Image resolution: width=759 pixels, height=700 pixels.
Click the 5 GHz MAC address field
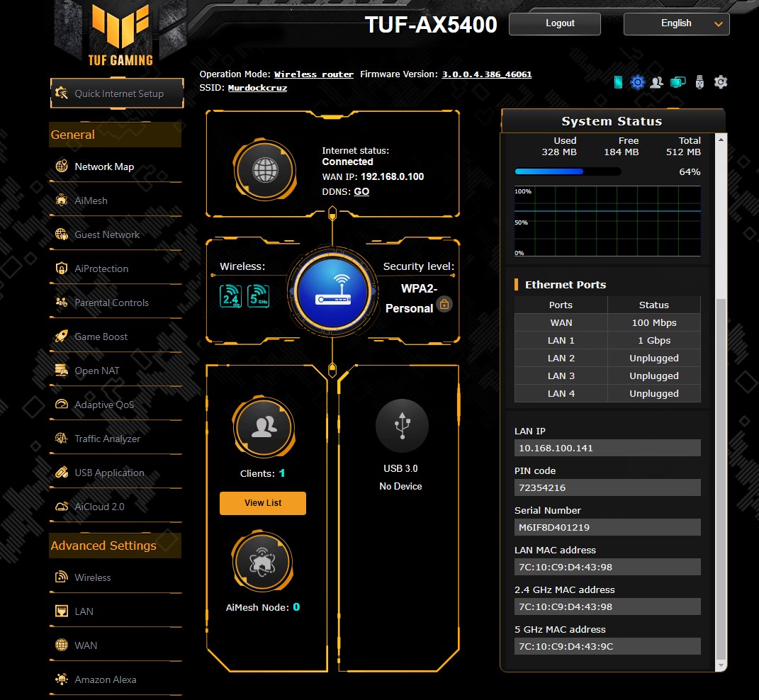pos(607,646)
